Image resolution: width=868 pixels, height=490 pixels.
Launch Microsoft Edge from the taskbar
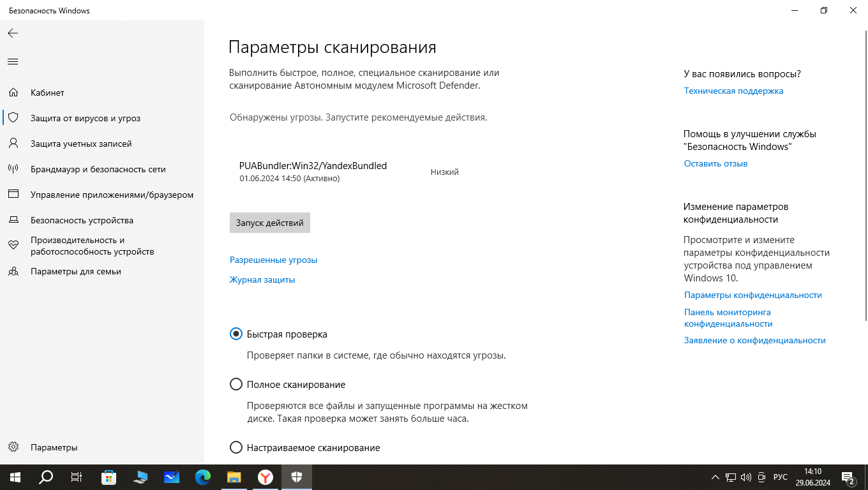point(203,477)
